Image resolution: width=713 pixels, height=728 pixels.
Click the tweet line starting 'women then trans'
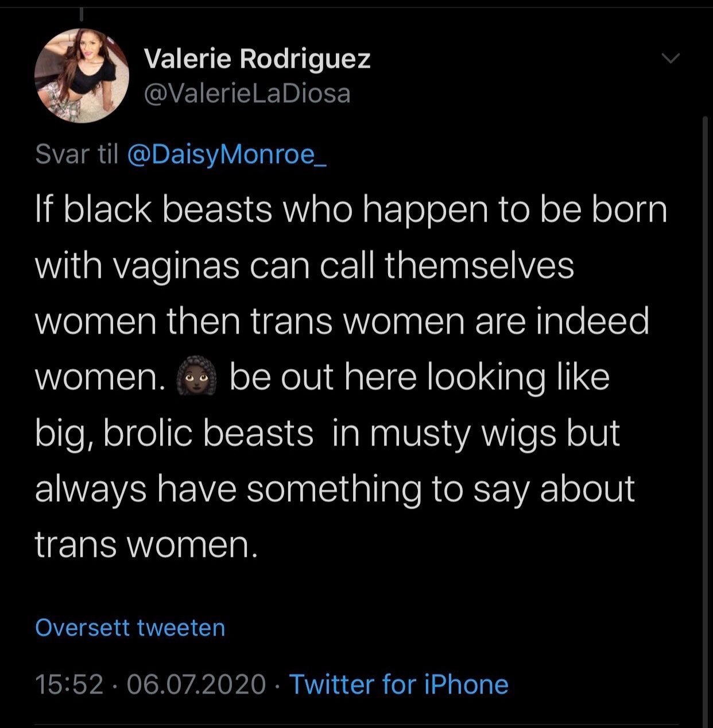[342, 322]
